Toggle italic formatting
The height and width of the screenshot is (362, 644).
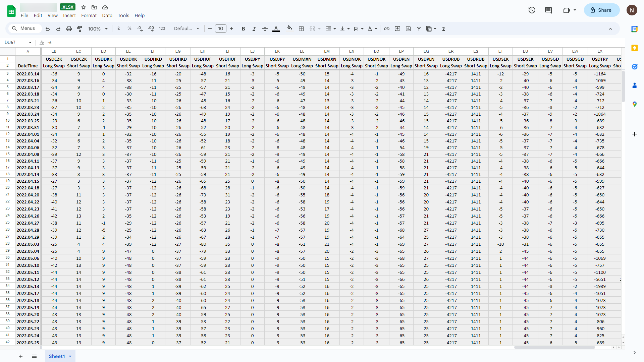coord(254,29)
